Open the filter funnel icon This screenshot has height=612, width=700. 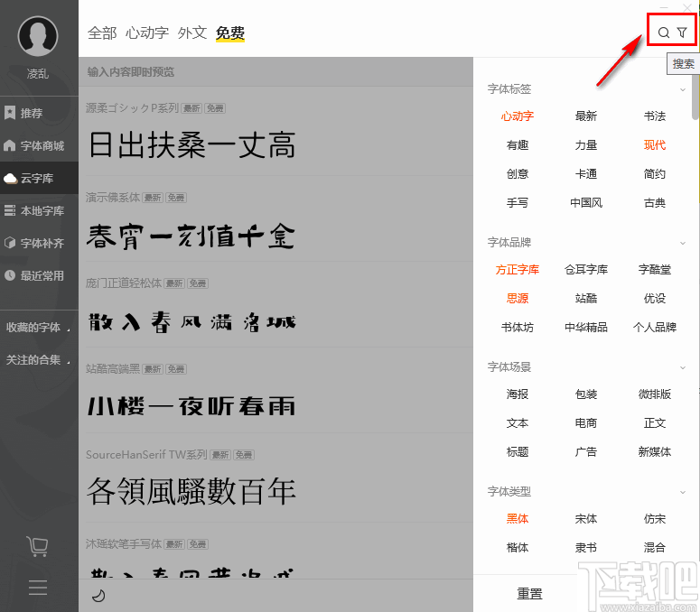[682, 32]
